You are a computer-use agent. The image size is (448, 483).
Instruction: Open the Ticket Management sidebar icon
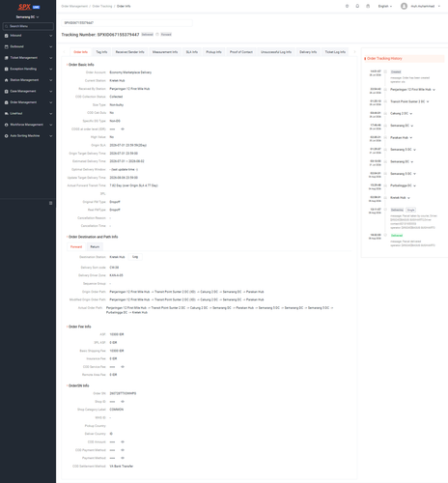click(7, 58)
